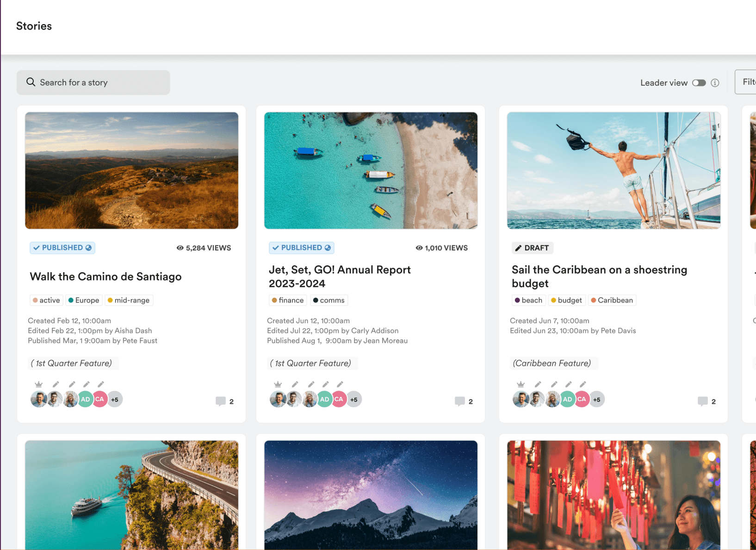The width and height of the screenshot is (756, 550).
Task: Expand the +5 collaborators on Annual Report card
Action: coord(354,399)
